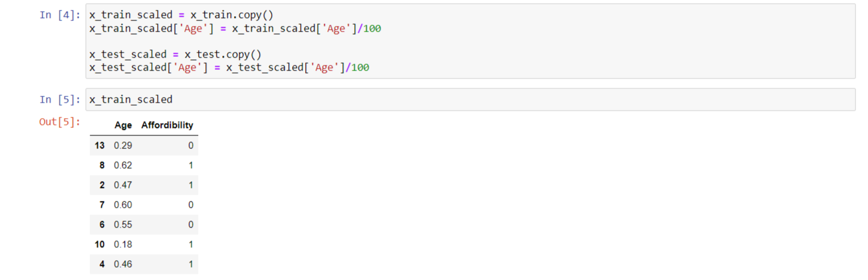868x280 pixels.
Task: Click row index 8 in the output table
Action: point(102,165)
